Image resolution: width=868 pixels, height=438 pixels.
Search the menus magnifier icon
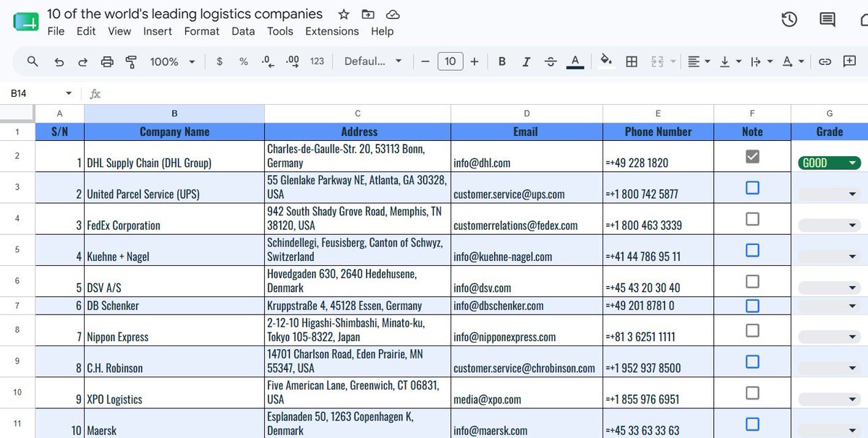click(x=33, y=61)
